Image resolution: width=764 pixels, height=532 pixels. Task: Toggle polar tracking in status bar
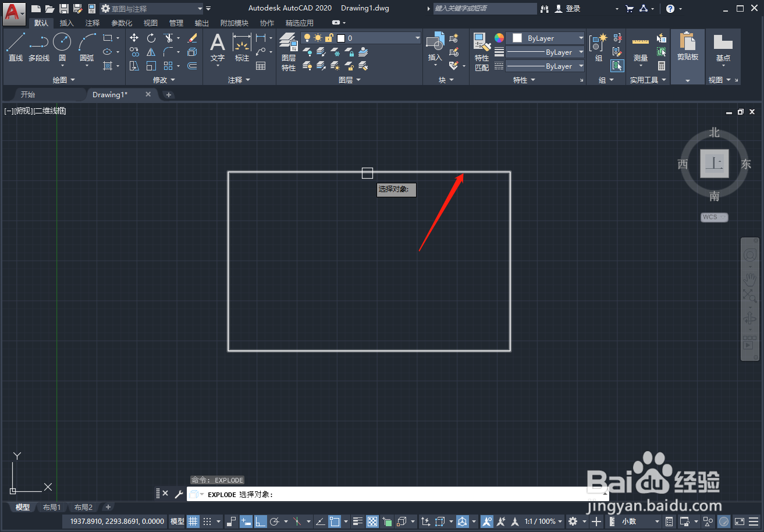(275, 522)
